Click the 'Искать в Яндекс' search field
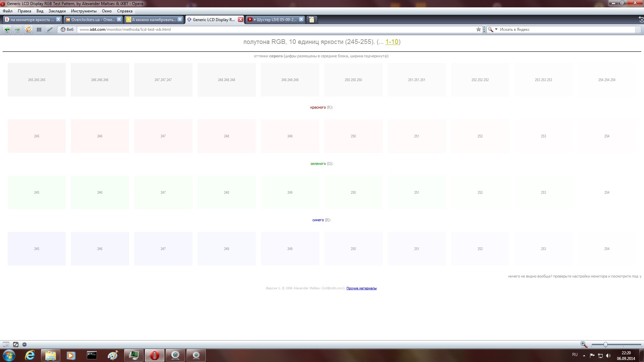The image size is (644, 362). point(567,29)
